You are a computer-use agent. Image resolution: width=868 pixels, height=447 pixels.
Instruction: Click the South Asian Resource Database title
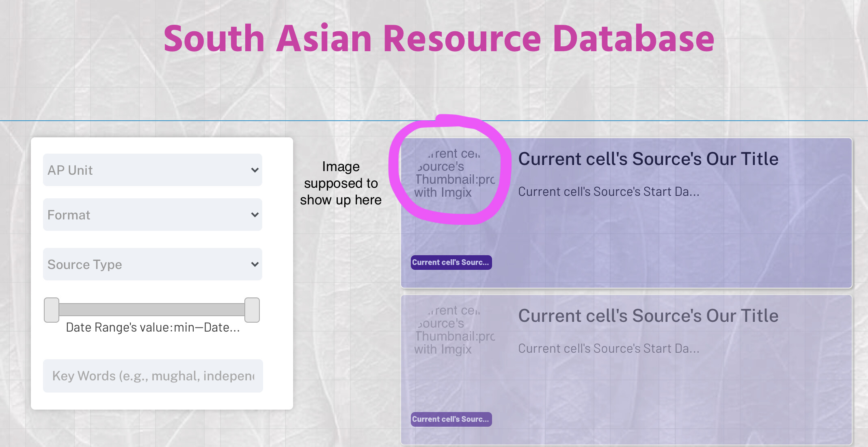pos(438,39)
